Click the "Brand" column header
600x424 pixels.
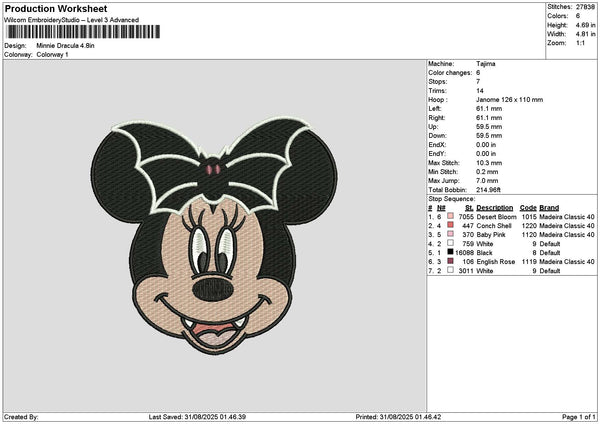(x=549, y=208)
